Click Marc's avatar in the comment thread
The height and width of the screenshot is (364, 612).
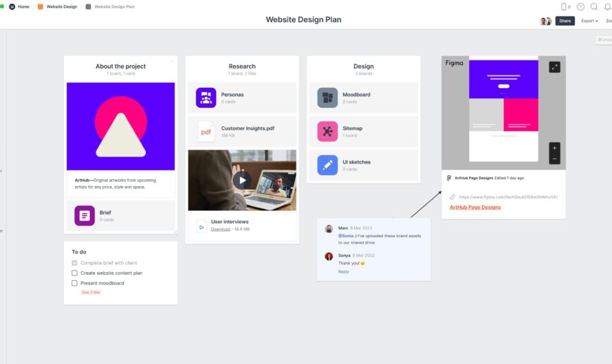(x=329, y=229)
